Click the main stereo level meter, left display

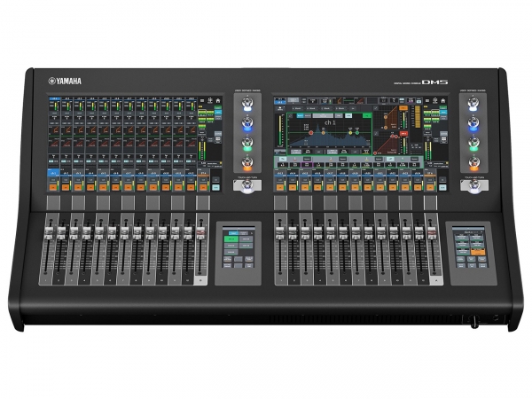[x=203, y=152]
